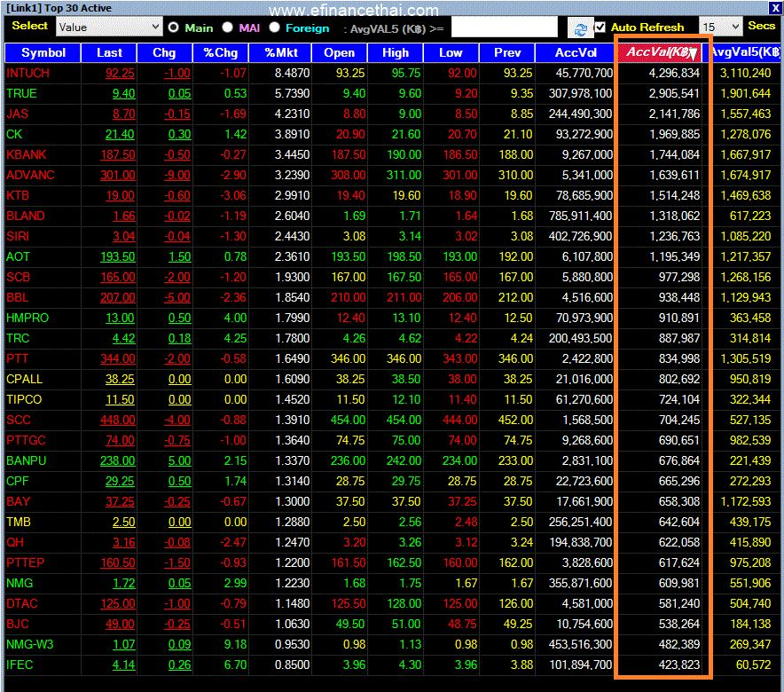Select the PTTGC symbol
784x692 pixels.
coord(26,441)
